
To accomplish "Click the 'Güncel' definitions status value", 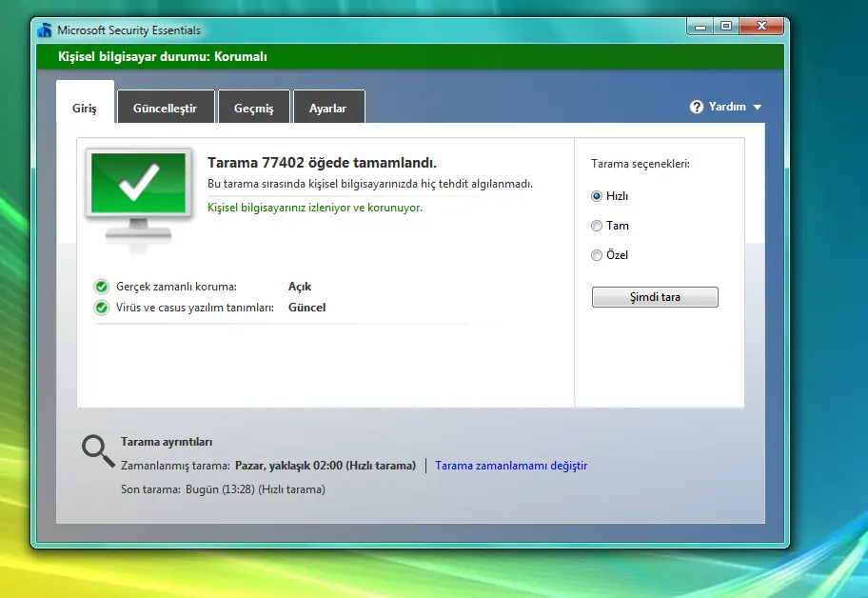I will pyautogui.click(x=306, y=308).
